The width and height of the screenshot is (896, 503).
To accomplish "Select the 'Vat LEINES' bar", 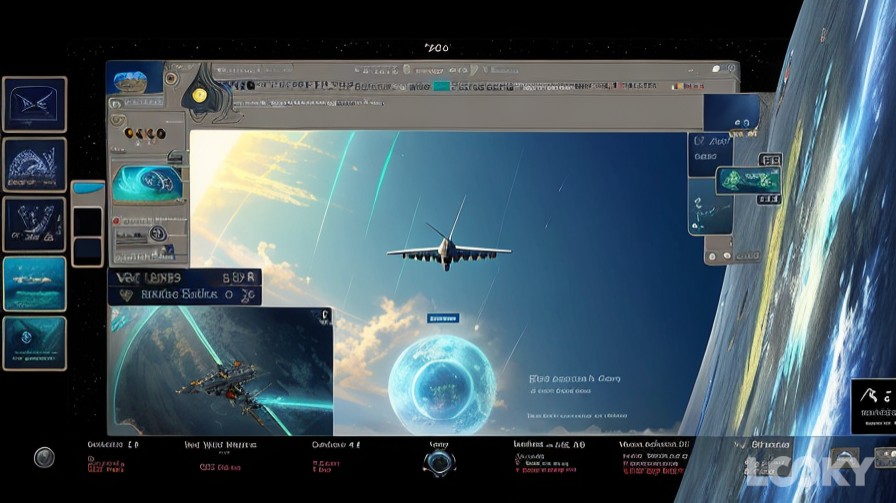I will (185, 278).
